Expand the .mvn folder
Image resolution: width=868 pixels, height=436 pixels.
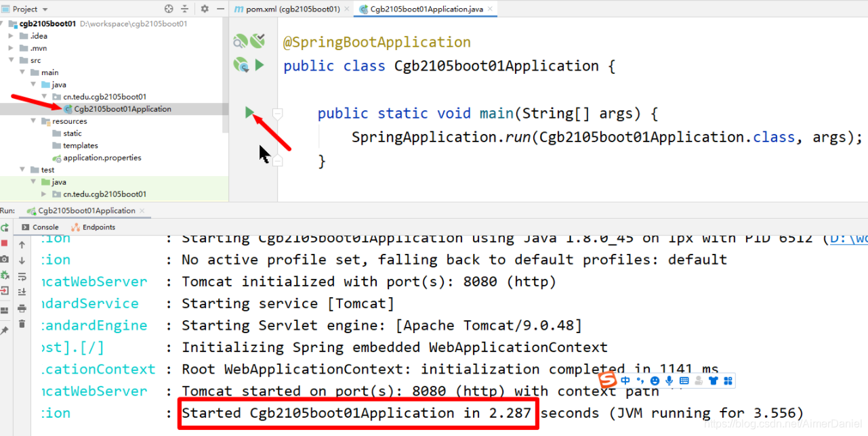pyautogui.click(x=12, y=48)
